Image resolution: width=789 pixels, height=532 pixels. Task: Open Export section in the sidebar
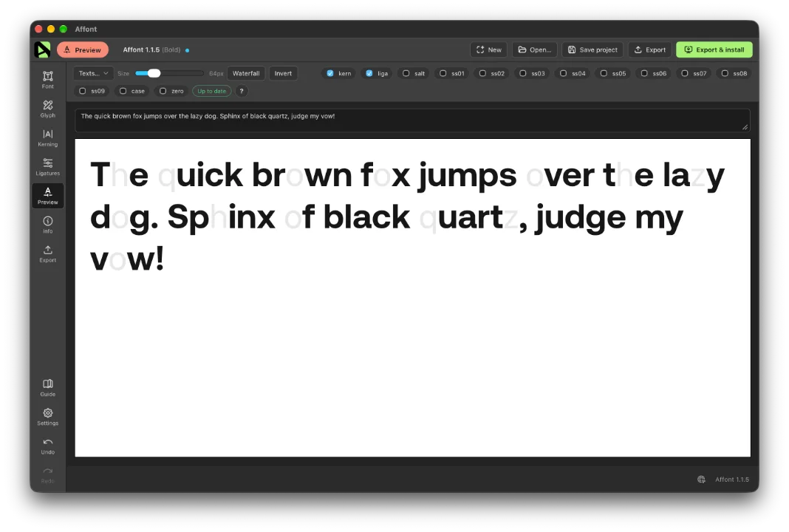point(48,253)
